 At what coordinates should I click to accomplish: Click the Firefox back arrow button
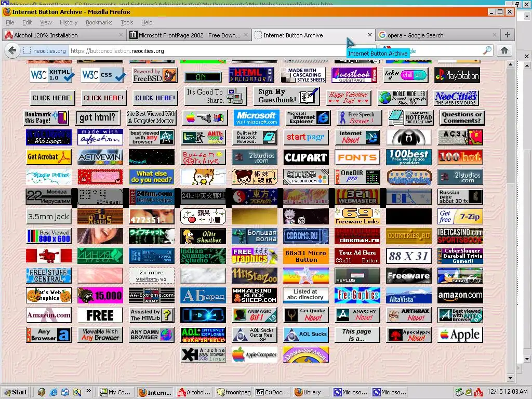tap(12, 50)
